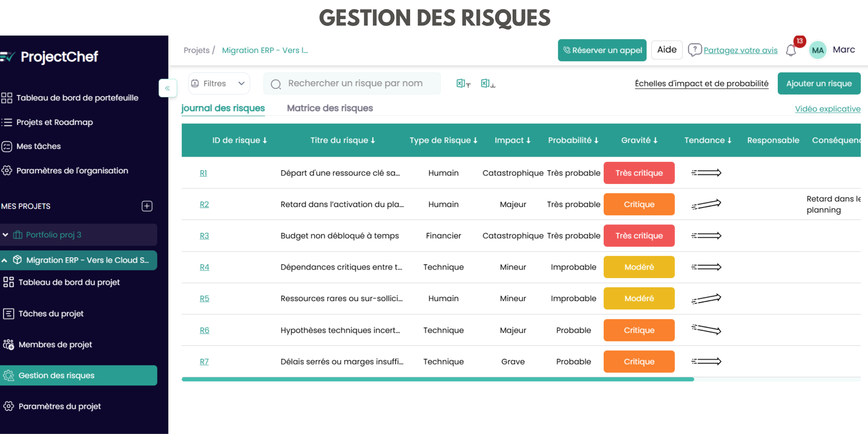This screenshot has width=868, height=434.
Task: Sort by Impact column
Action: [x=513, y=140]
